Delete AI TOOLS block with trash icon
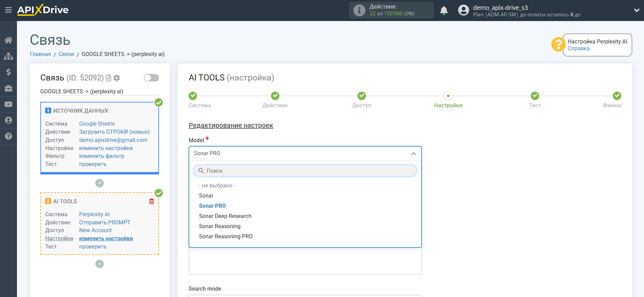 [152, 201]
